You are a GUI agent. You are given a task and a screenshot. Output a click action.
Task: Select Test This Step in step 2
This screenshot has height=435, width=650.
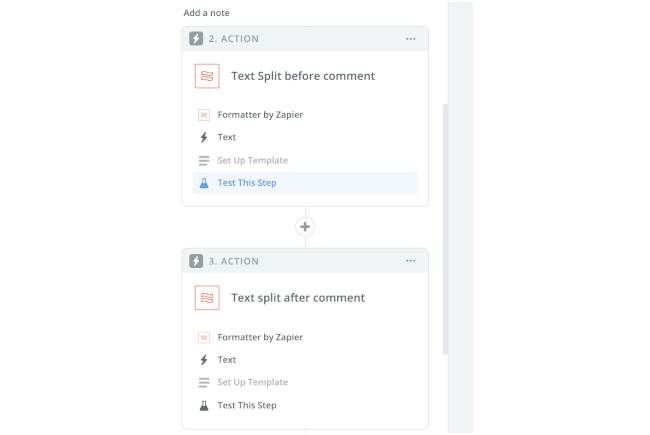click(x=247, y=183)
